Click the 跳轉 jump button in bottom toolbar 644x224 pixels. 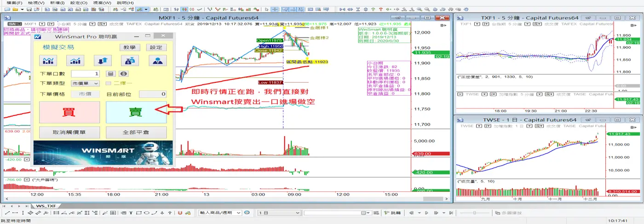pyautogui.click(x=392, y=213)
